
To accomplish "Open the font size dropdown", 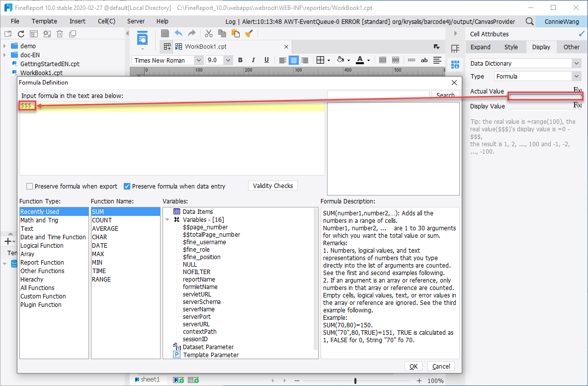I will pos(227,60).
